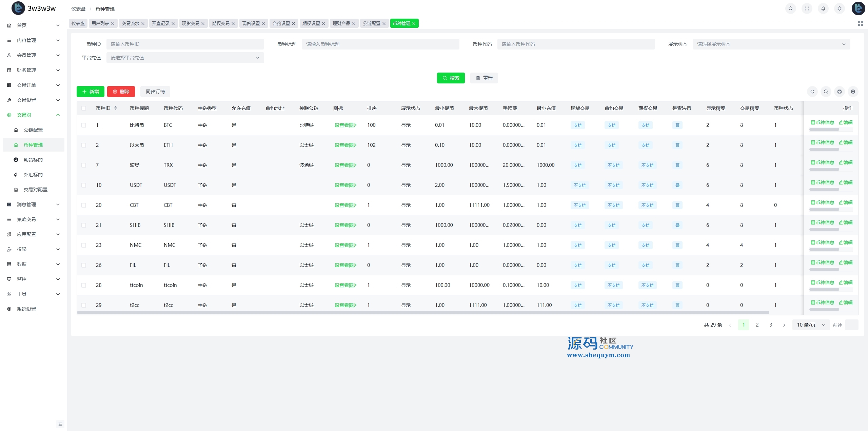The width and height of the screenshot is (868, 431).
Task: Click the header search icon
Action: point(790,8)
